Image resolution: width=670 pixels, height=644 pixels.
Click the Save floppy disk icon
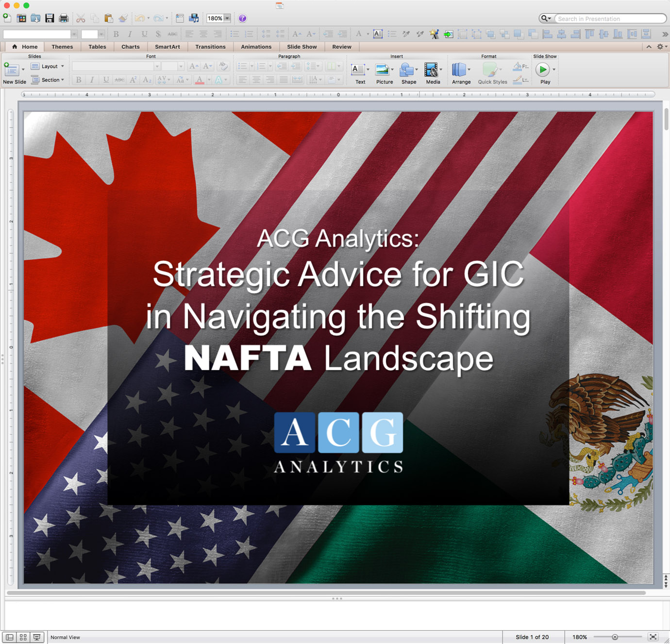pos(50,18)
